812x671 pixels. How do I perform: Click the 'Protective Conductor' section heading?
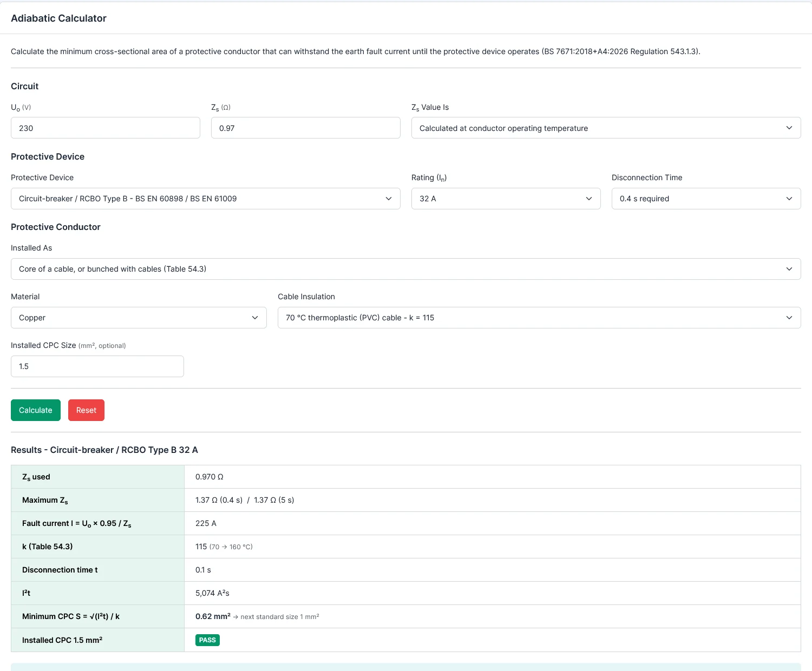[x=56, y=227]
